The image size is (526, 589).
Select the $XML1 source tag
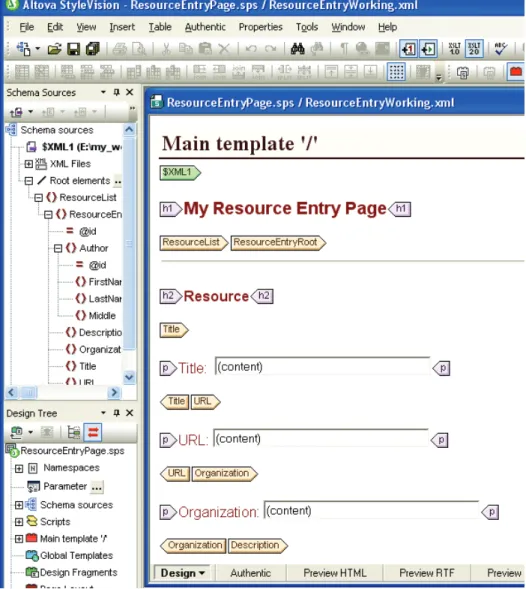pyautogui.click(x=180, y=173)
